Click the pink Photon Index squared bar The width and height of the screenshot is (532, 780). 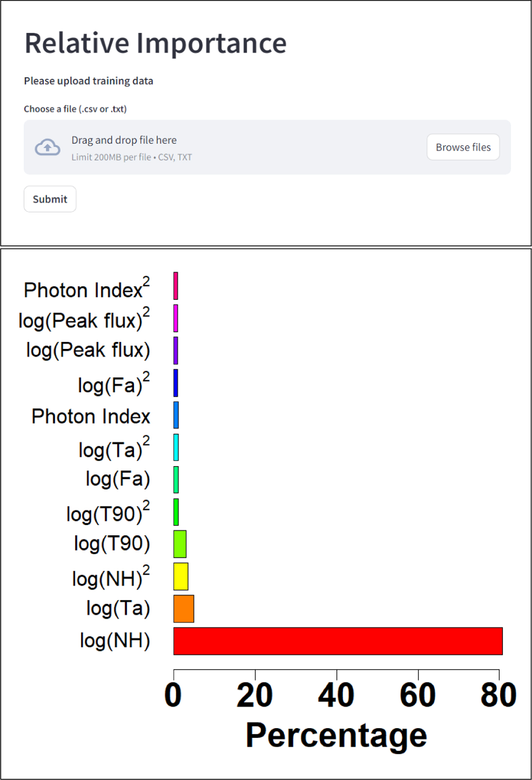click(x=176, y=286)
